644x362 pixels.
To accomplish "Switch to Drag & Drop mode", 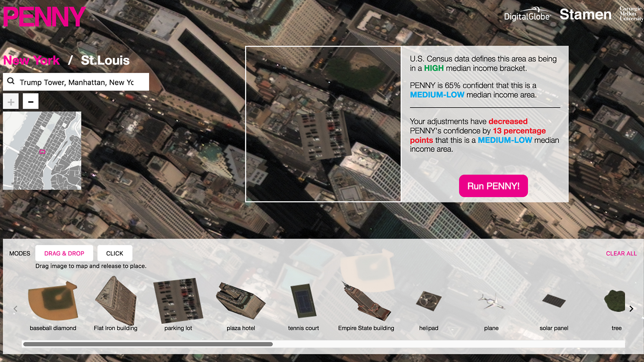I will 64,253.
